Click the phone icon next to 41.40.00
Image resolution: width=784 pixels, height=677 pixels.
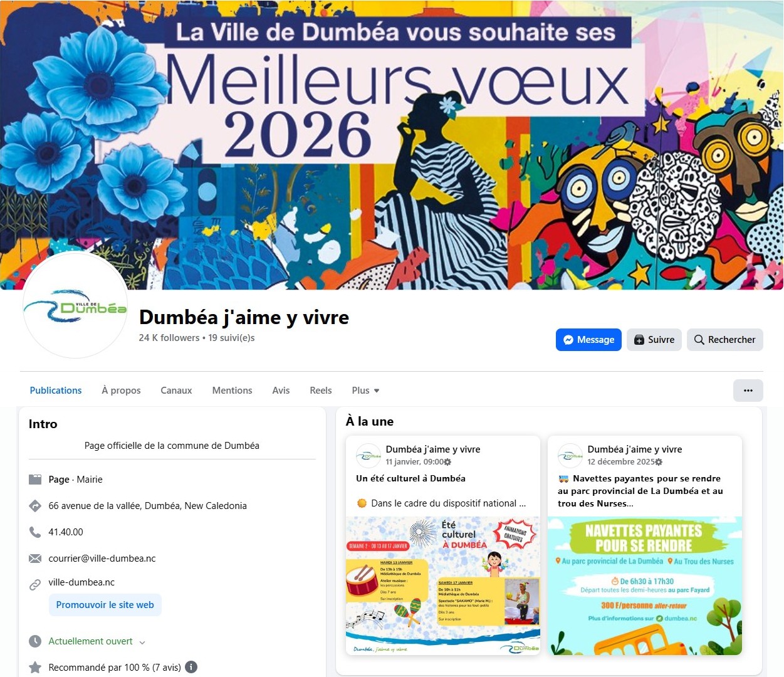coord(35,532)
